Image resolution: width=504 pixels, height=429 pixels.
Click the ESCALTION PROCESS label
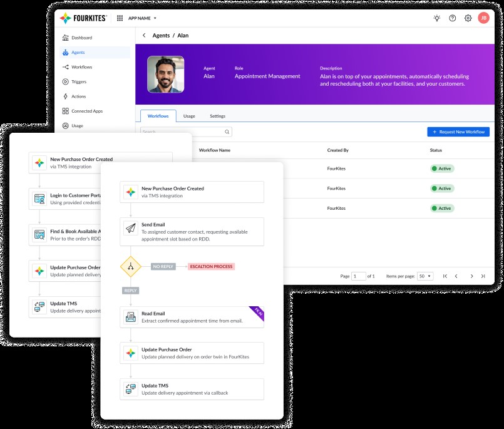coord(211,267)
